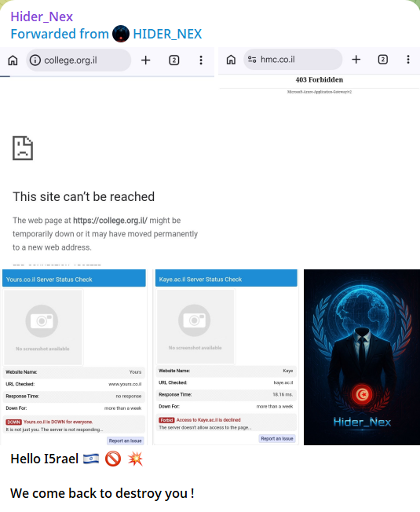Image resolution: width=420 pixels, height=512 pixels.
Task: Click Report an Issue under Yours.co.il
Action: 126,441
